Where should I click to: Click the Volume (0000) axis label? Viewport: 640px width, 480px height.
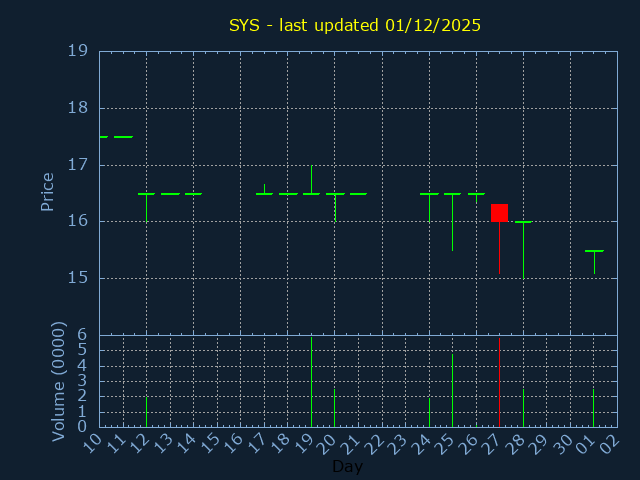click(59, 381)
